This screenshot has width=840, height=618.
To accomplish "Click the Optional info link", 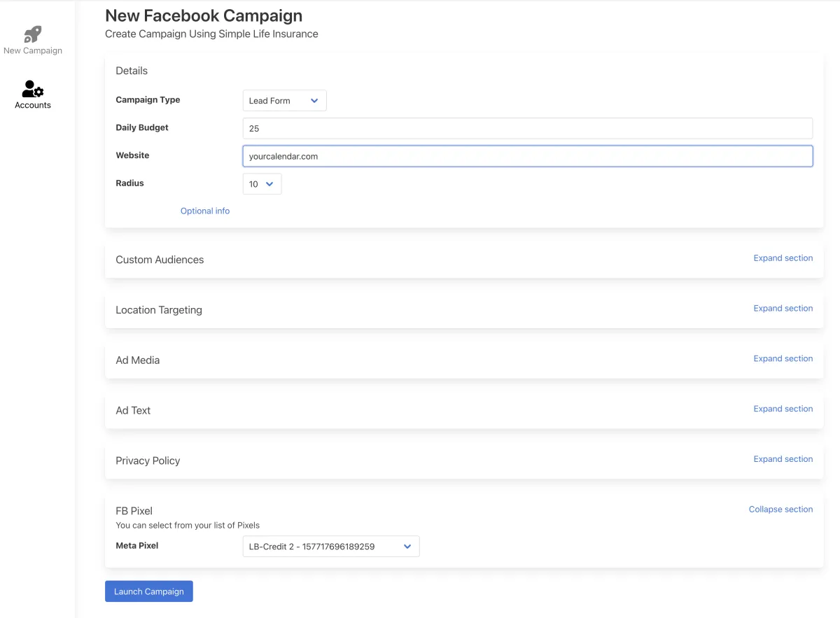I will point(205,211).
